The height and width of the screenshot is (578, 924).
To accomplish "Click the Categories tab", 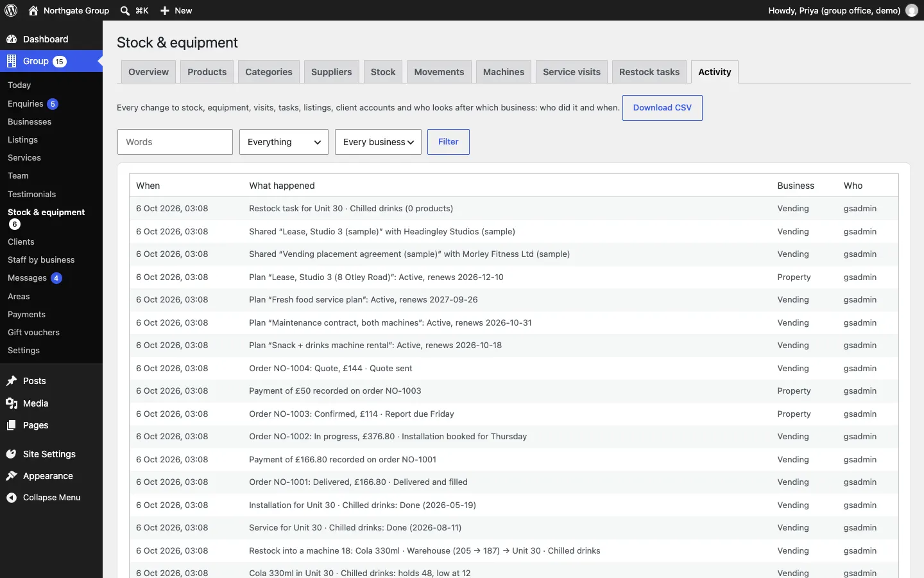I will pyautogui.click(x=268, y=72).
